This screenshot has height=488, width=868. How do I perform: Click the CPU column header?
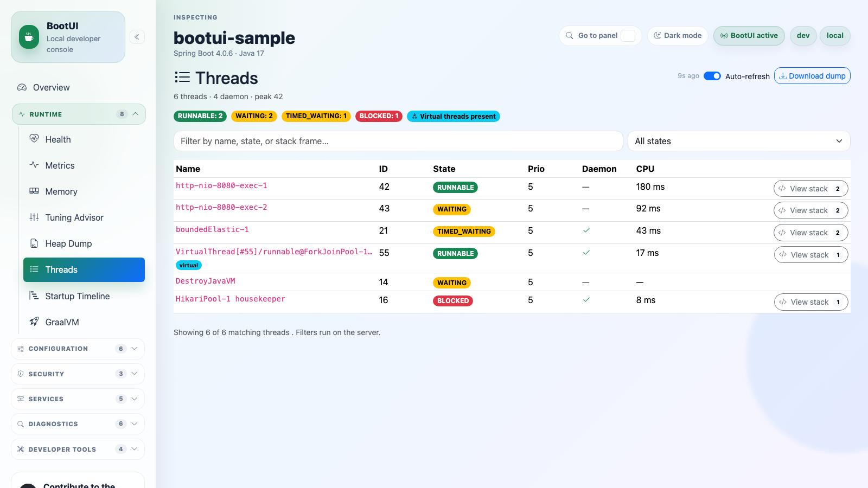645,169
